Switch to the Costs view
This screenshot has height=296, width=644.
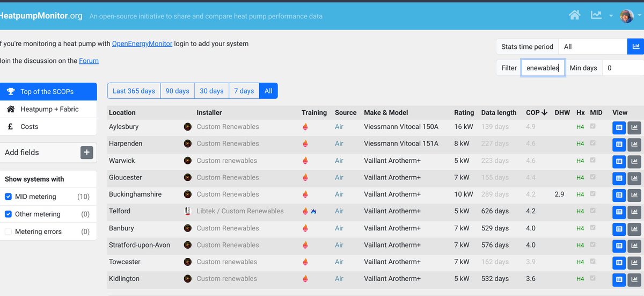pyautogui.click(x=48, y=127)
